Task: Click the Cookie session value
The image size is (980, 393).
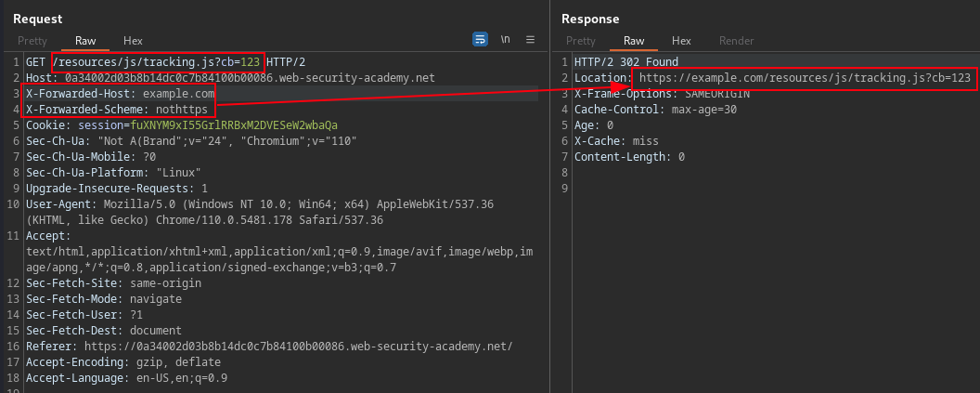Action: pyautogui.click(x=234, y=125)
